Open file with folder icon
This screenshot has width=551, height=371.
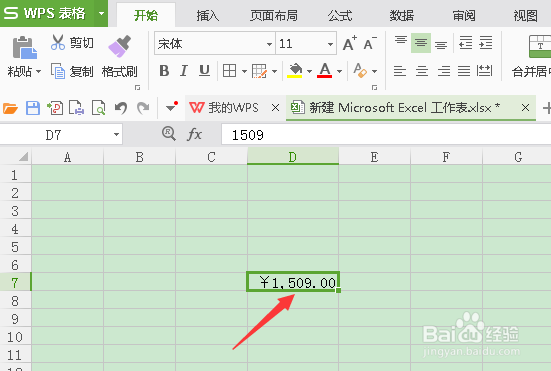tap(10, 108)
